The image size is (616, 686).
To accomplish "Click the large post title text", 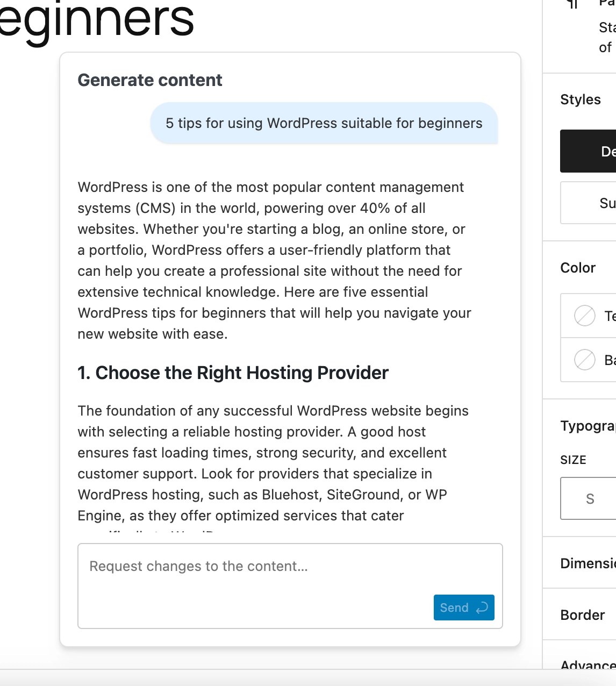I will [x=97, y=22].
